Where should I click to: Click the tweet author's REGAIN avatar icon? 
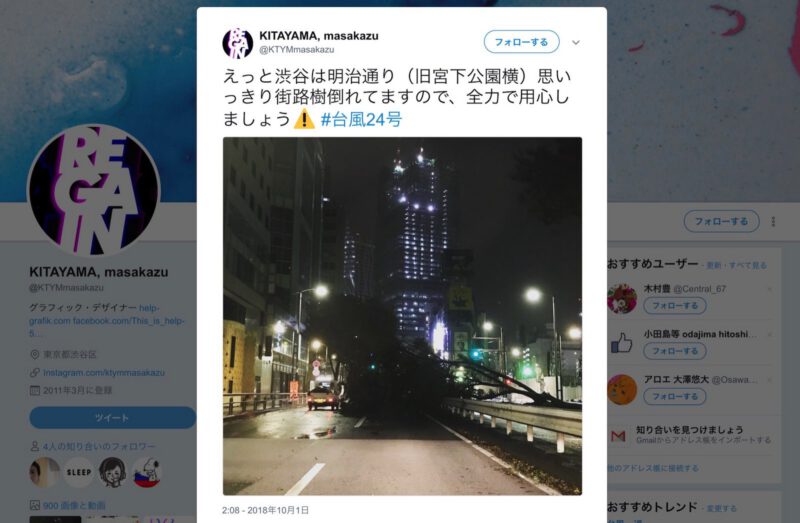pos(238,42)
